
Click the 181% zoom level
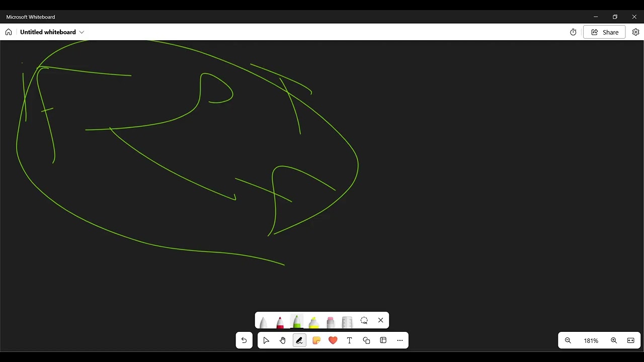[591, 340]
